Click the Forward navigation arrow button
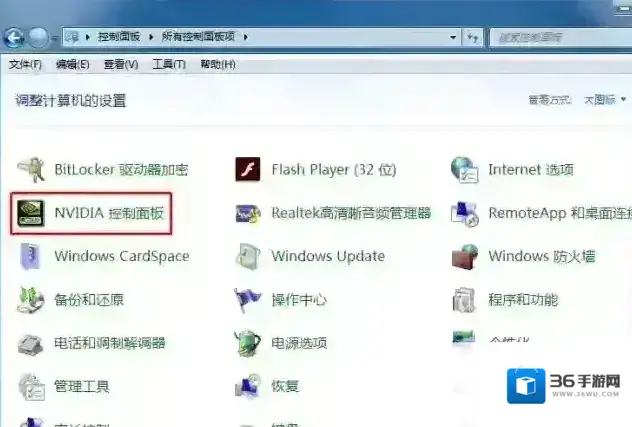 tap(38, 37)
